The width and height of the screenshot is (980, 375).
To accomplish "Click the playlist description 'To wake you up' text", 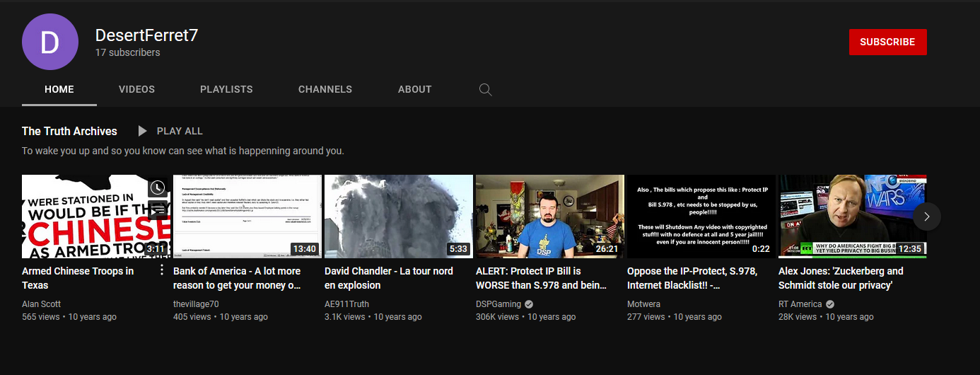I will pos(183,151).
